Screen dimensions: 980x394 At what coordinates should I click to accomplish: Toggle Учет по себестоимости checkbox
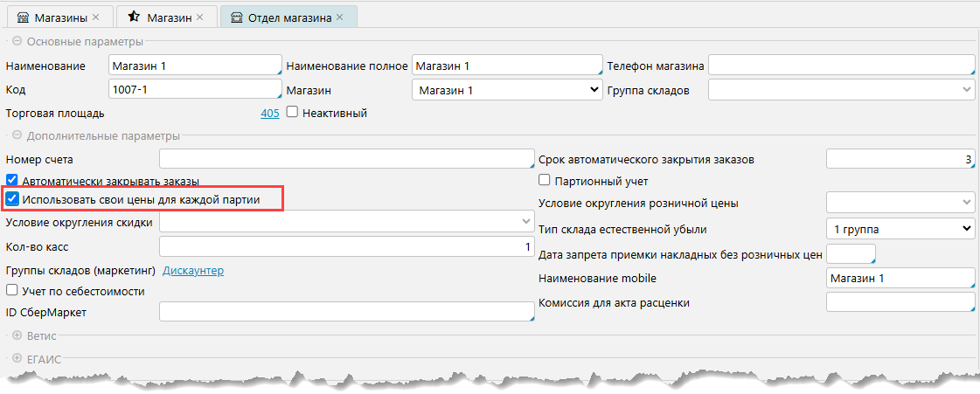(12, 291)
